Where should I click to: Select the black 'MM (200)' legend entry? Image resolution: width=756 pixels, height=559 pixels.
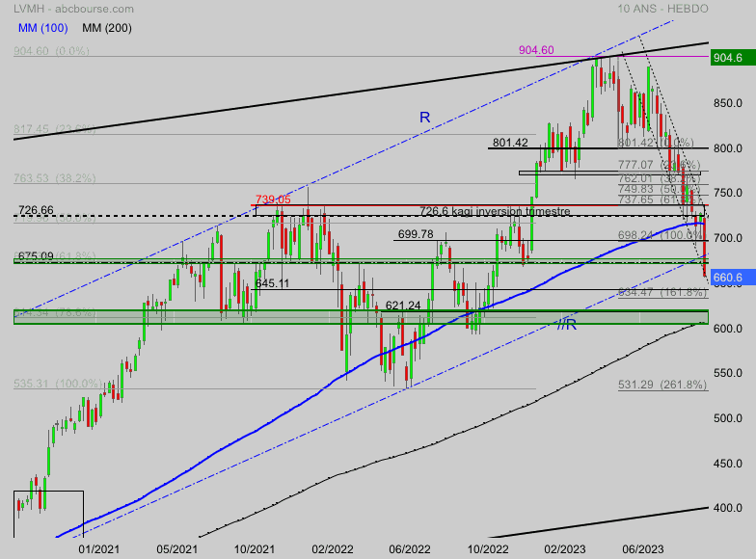click(x=107, y=28)
